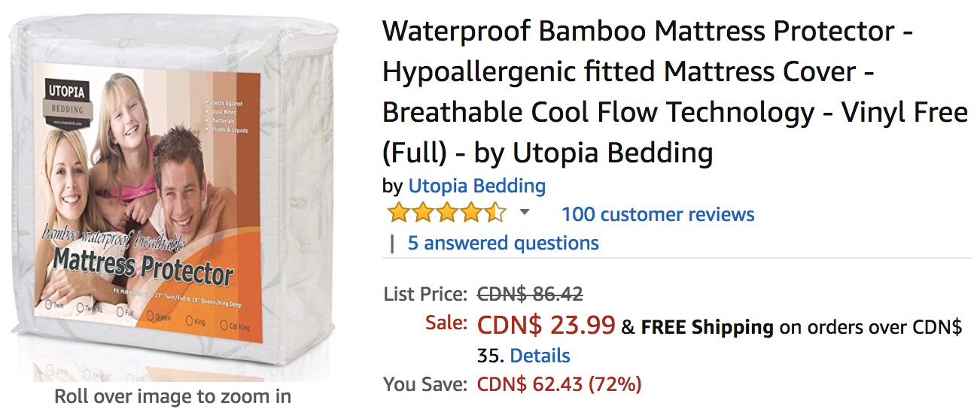Screen dimensions: 980x415
Task: Open the free shipping Details link
Action: point(540,355)
